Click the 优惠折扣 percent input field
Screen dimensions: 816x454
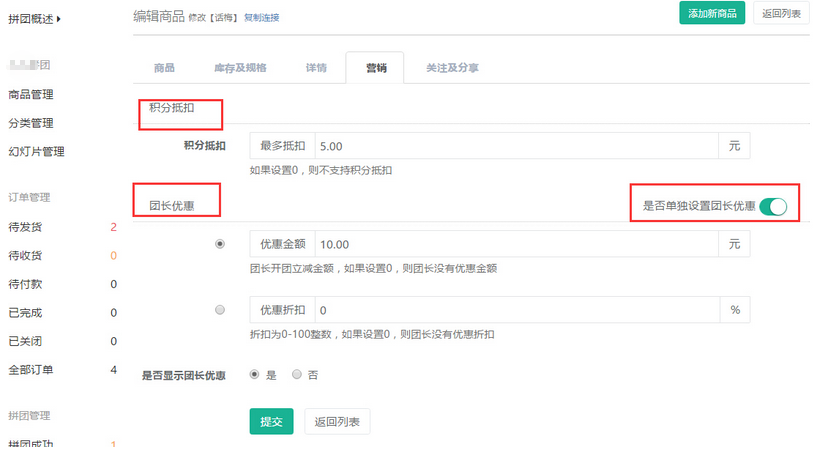pyautogui.click(x=515, y=310)
